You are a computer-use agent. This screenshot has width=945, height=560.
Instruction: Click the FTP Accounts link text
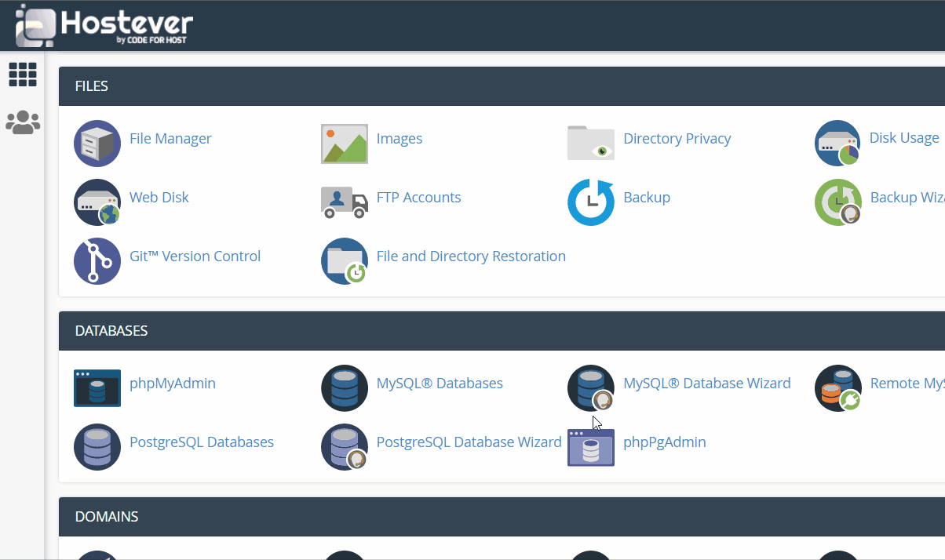click(x=418, y=198)
